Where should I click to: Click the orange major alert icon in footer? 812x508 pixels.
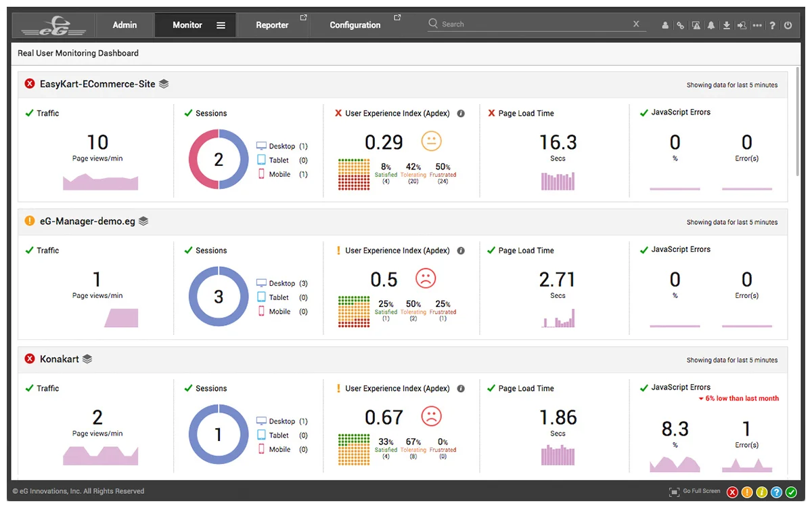click(x=747, y=492)
